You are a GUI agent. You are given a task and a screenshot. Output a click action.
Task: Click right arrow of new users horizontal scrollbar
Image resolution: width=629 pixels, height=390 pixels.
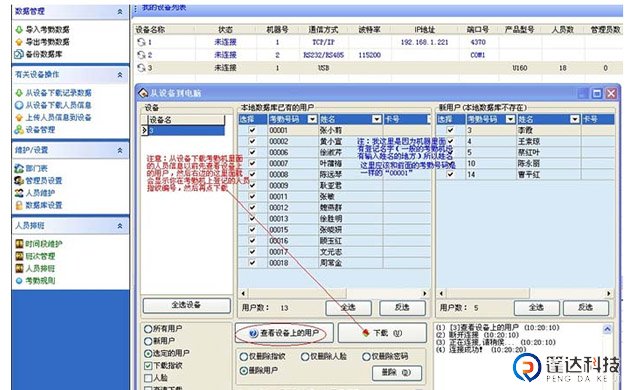[609, 293]
